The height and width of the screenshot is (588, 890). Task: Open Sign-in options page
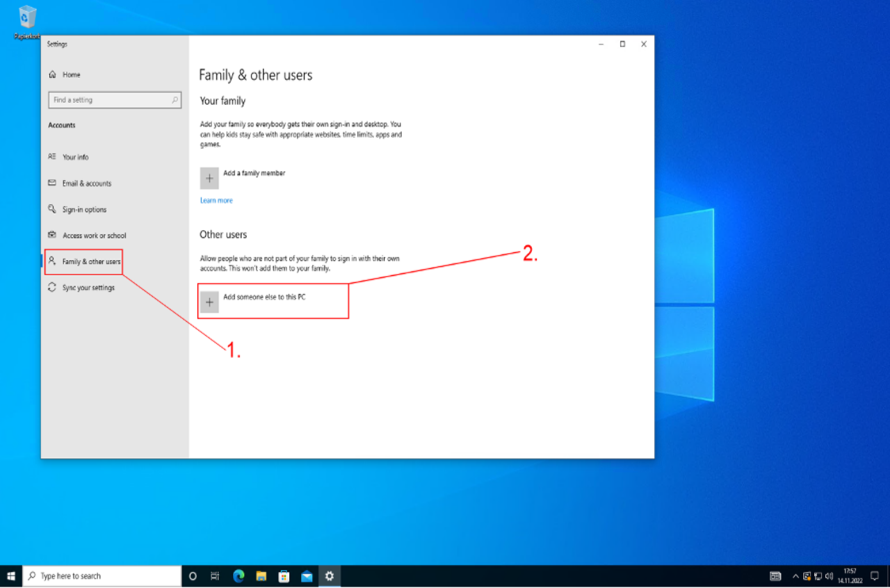tap(84, 210)
